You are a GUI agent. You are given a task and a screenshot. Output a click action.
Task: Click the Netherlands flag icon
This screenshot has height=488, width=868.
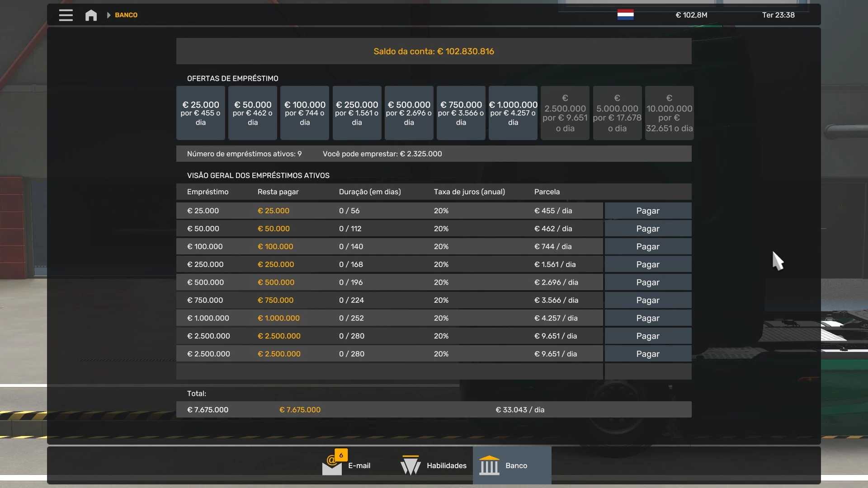(x=625, y=15)
